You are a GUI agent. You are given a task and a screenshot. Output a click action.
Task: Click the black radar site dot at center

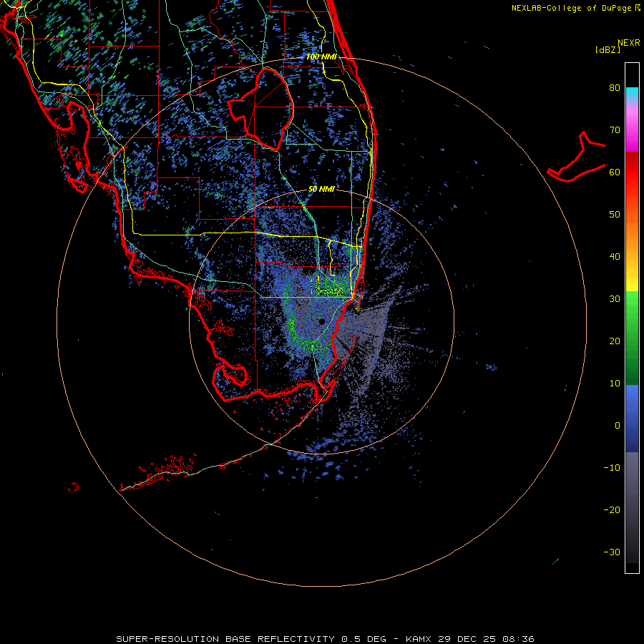pyautogui.click(x=322, y=321)
